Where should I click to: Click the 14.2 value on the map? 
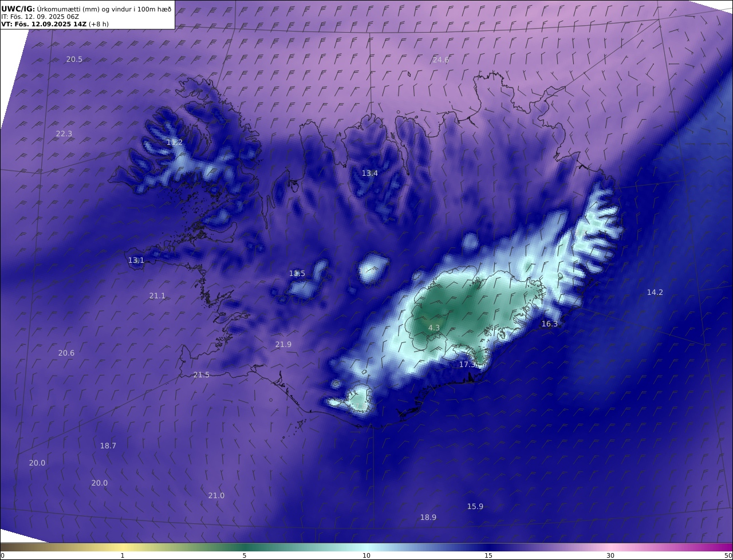[x=655, y=293]
